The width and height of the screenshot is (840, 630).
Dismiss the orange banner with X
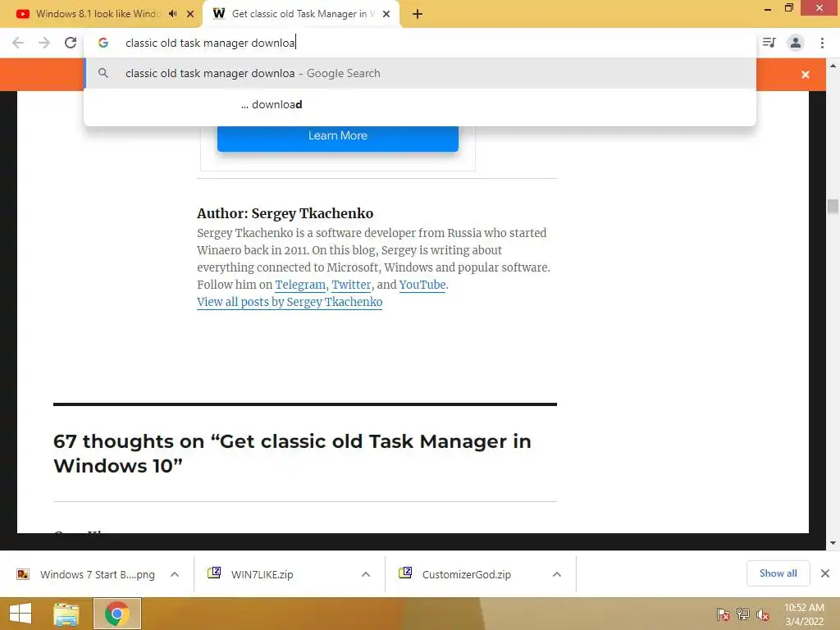[x=806, y=75]
